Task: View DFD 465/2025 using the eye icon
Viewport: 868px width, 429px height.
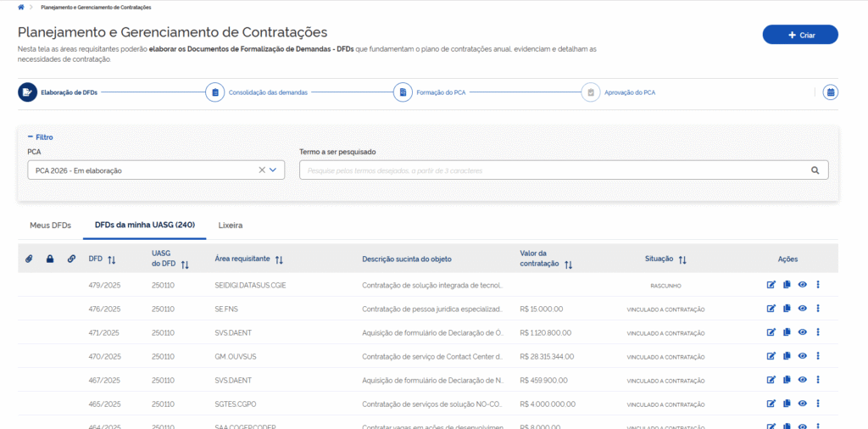Action: pos(802,404)
